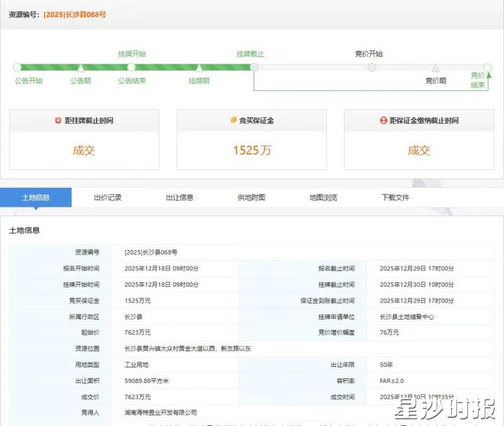504x426 pixels.
Task: Click the 挂牌开始 circle node on timeline
Action: pos(132,67)
